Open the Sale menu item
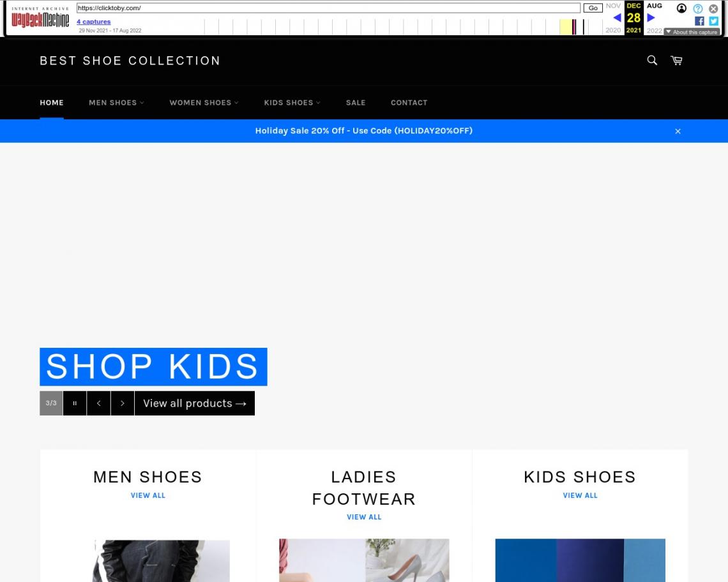 [356, 103]
